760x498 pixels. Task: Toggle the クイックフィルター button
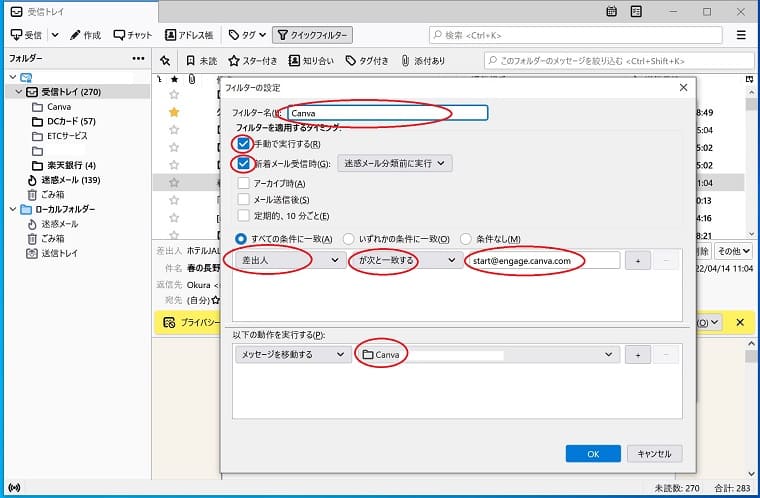click(x=313, y=35)
